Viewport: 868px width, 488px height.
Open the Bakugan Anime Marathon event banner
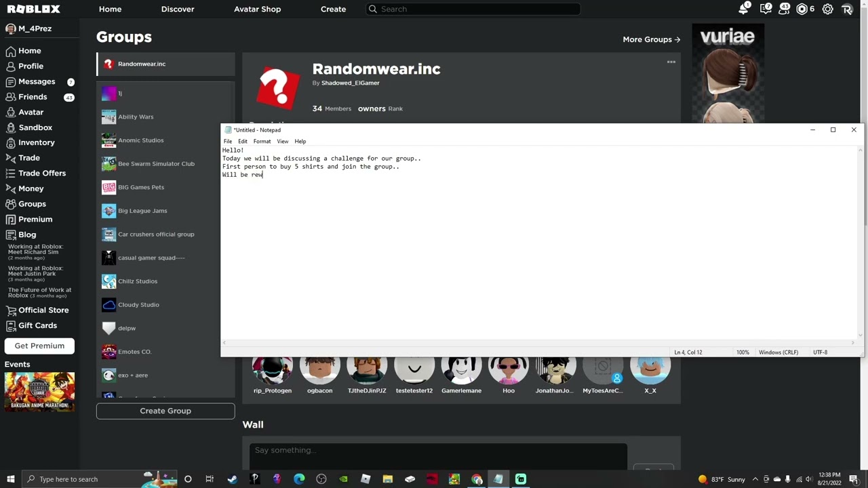tap(39, 392)
